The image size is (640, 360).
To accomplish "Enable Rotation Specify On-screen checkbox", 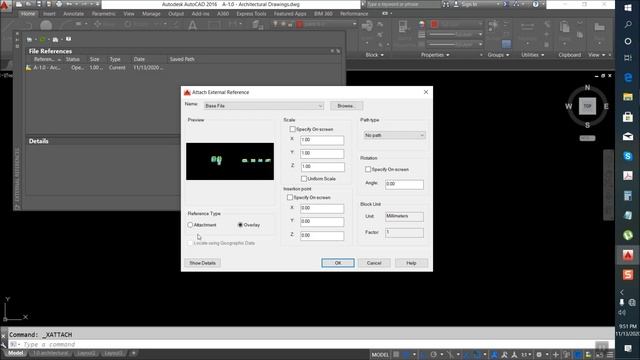I will (368, 169).
